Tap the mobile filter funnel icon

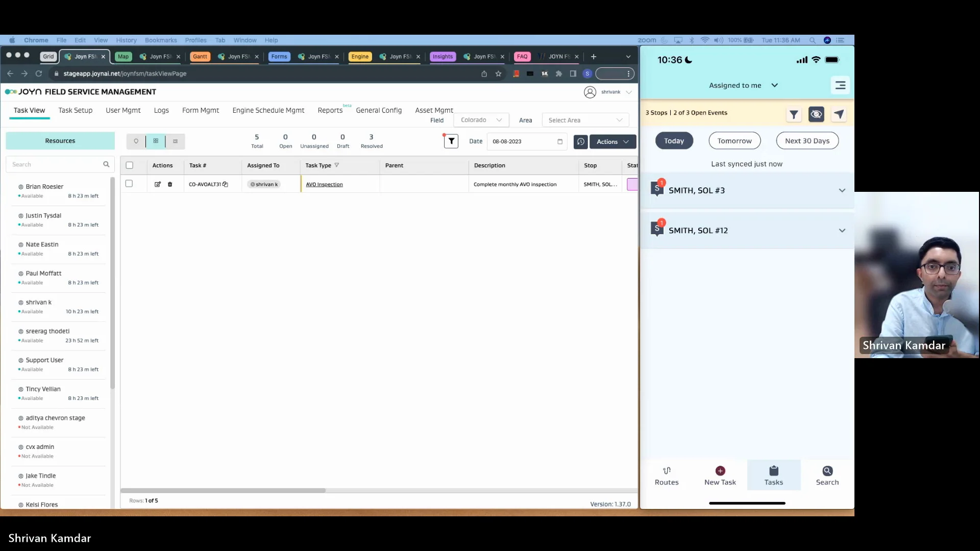794,114
